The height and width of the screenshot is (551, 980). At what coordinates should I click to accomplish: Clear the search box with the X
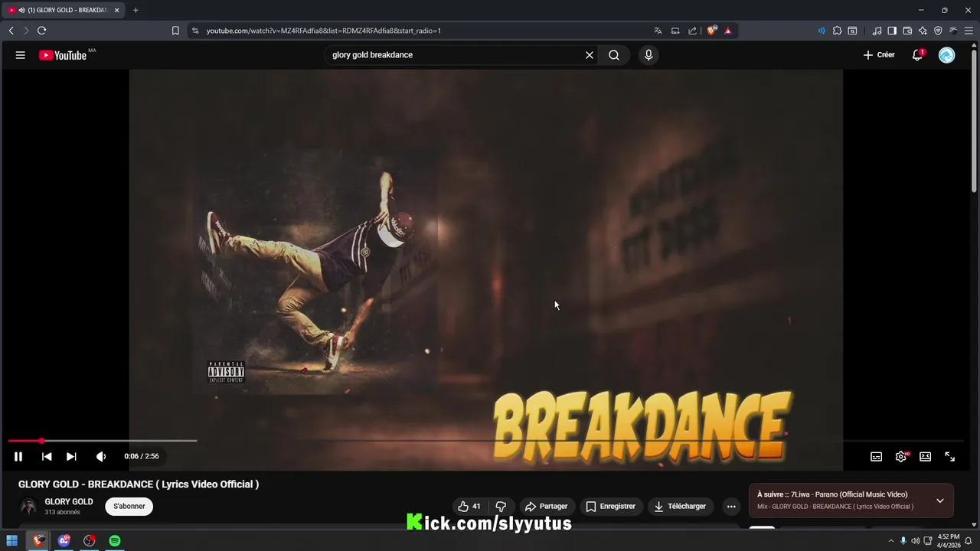[x=590, y=55]
